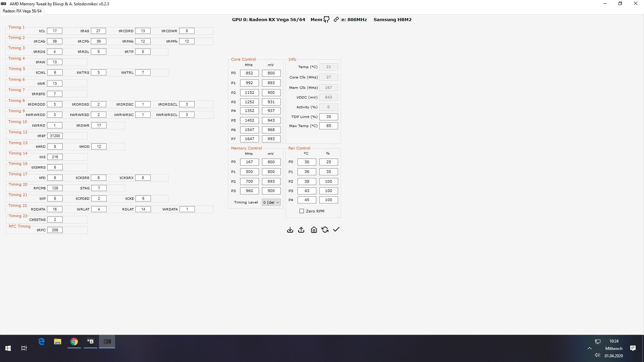Click the chain link icon in header
Screen dimensions: 644x362
pyautogui.click(x=336, y=19)
